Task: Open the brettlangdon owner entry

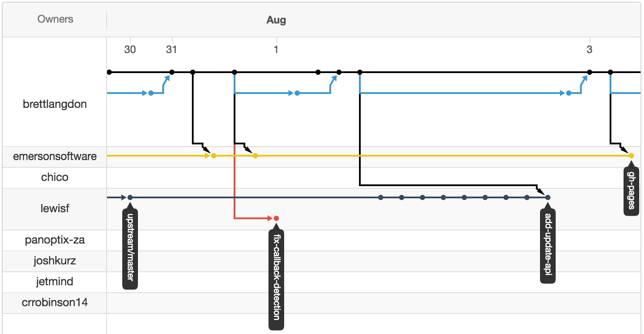Action: (55, 104)
